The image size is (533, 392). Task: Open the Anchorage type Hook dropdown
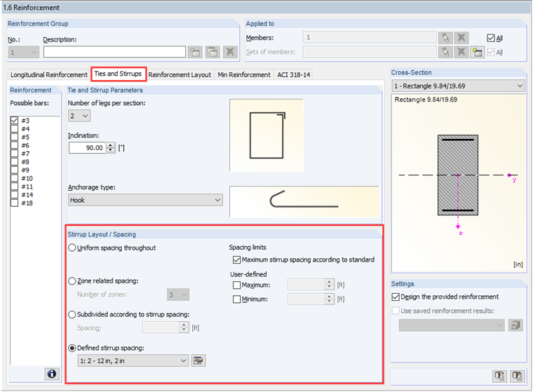click(x=145, y=200)
